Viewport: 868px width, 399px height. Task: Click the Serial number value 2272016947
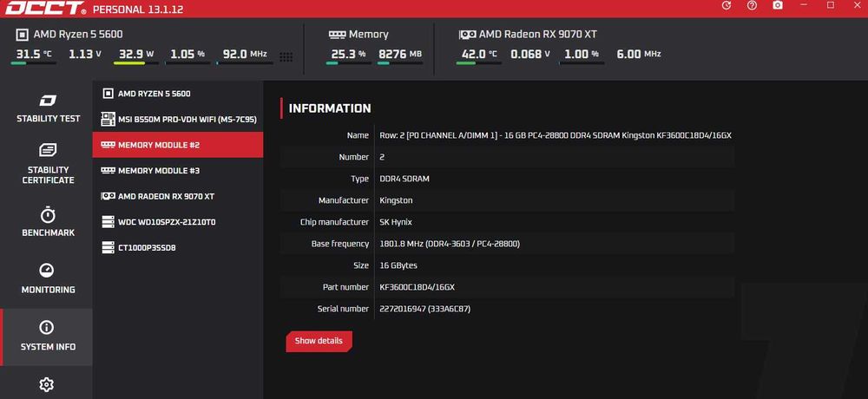click(425, 309)
